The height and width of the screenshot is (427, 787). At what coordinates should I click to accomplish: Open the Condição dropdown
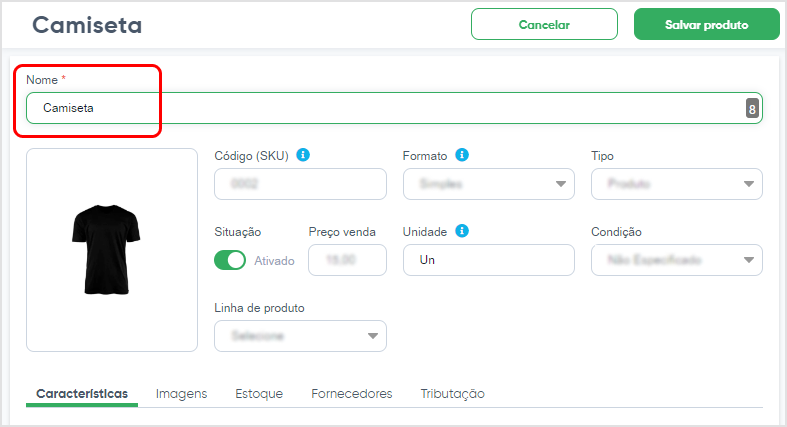point(677,260)
